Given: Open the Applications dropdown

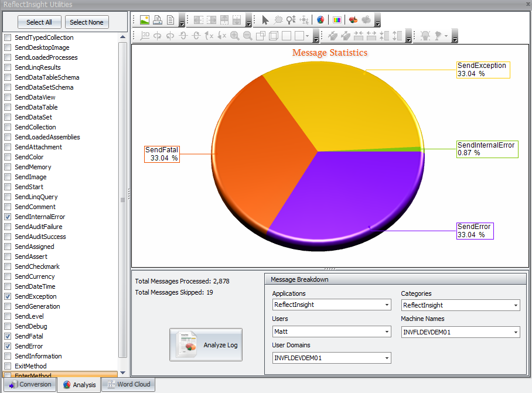Looking at the screenshot, I should pyautogui.click(x=387, y=305).
